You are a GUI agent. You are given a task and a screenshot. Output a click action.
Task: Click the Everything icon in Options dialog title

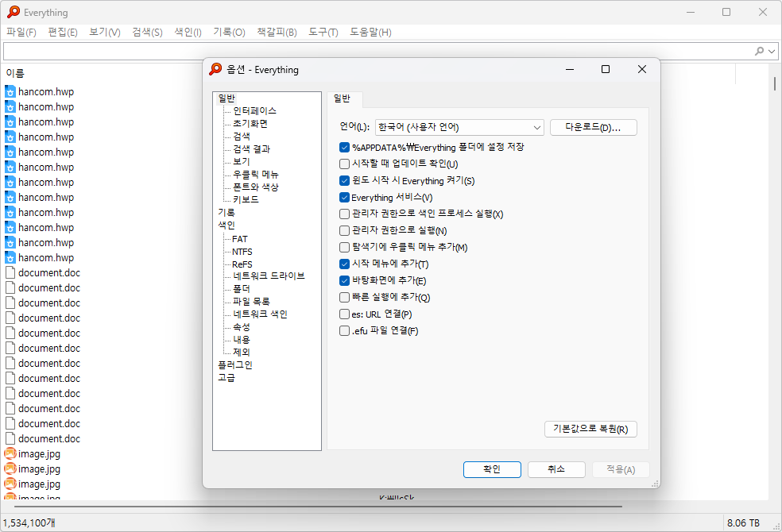point(215,69)
